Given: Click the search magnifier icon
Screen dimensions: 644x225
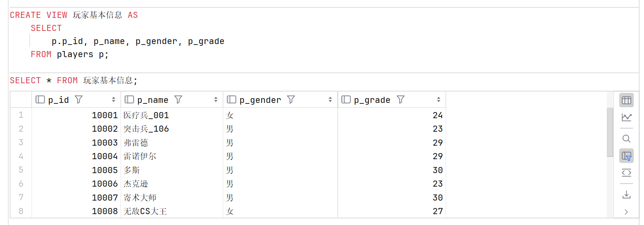Looking at the screenshot, I should [x=626, y=139].
